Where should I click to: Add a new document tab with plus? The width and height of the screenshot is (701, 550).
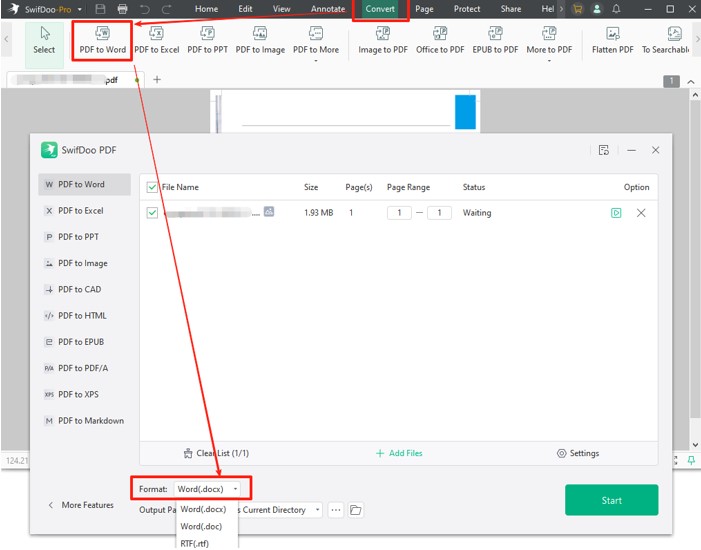(x=157, y=80)
